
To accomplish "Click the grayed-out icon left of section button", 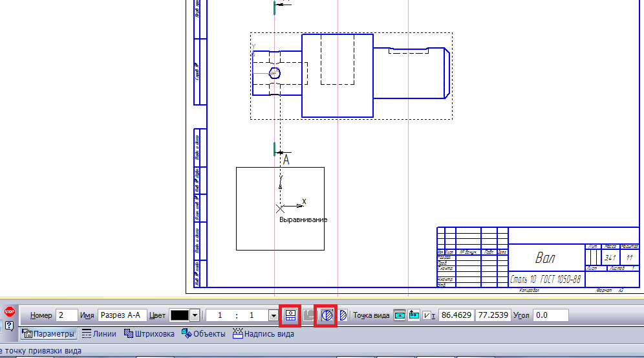I will (x=310, y=315).
